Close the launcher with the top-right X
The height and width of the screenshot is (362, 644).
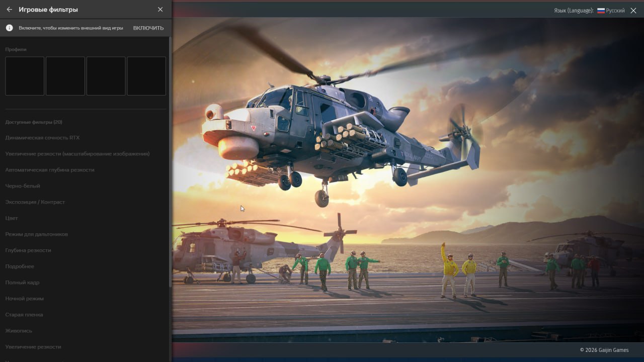click(633, 11)
